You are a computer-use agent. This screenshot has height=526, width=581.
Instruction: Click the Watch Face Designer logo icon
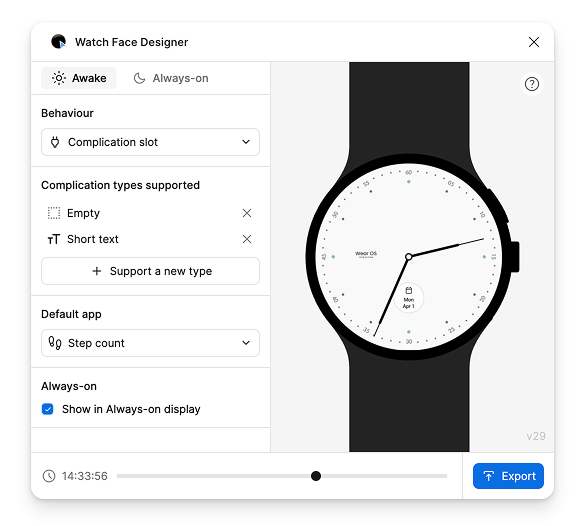tap(59, 41)
